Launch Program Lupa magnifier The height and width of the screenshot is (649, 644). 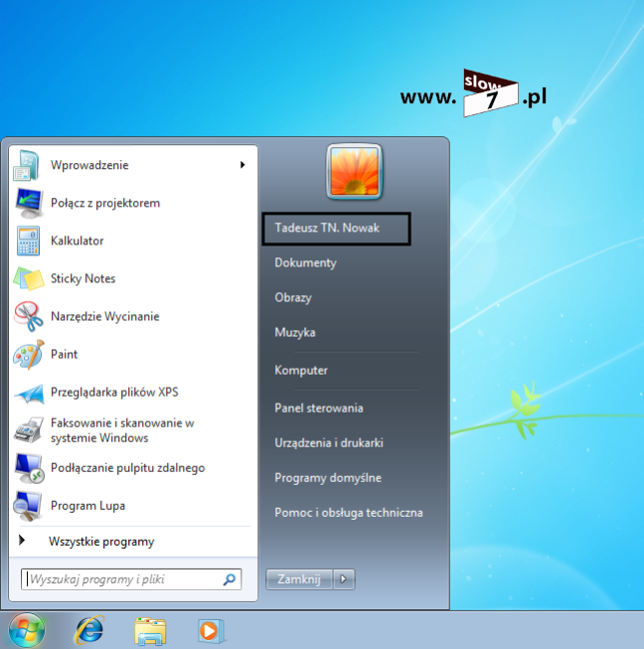(87, 505)
